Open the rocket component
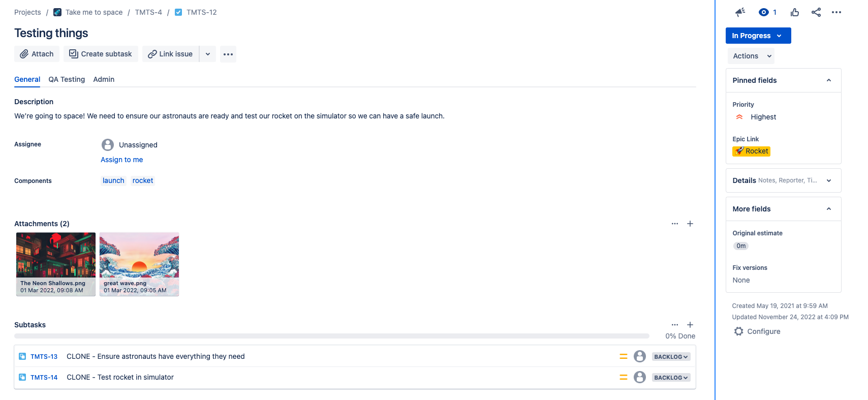Screen dimensions: 868x400 click(143, 180)
